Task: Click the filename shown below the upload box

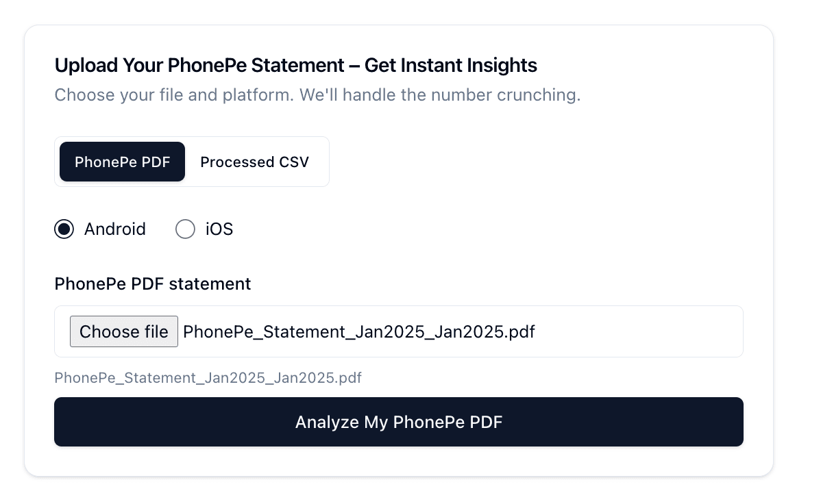Action: [x=208, y=377]
